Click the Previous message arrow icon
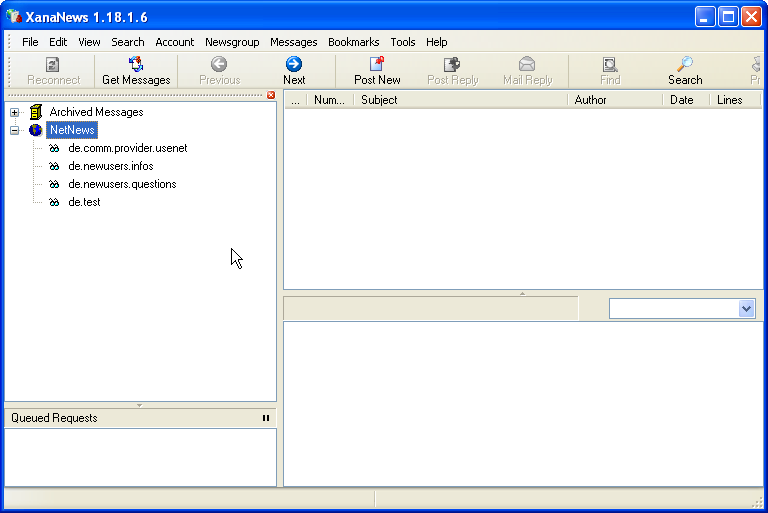Image resolution: width=768 pixels, height=513 pixels. (x=219, y=65)
